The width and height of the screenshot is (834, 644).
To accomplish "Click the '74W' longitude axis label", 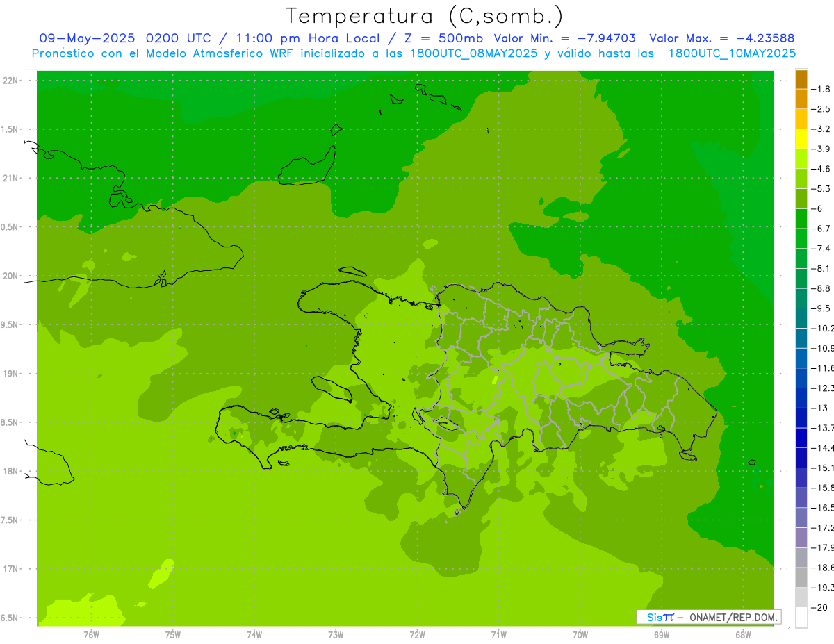I will click(254, 635).
